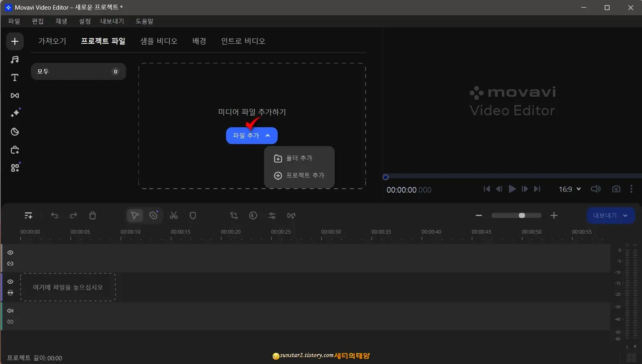
Task: Open the 도움말 menu
Action: (144, 21)
